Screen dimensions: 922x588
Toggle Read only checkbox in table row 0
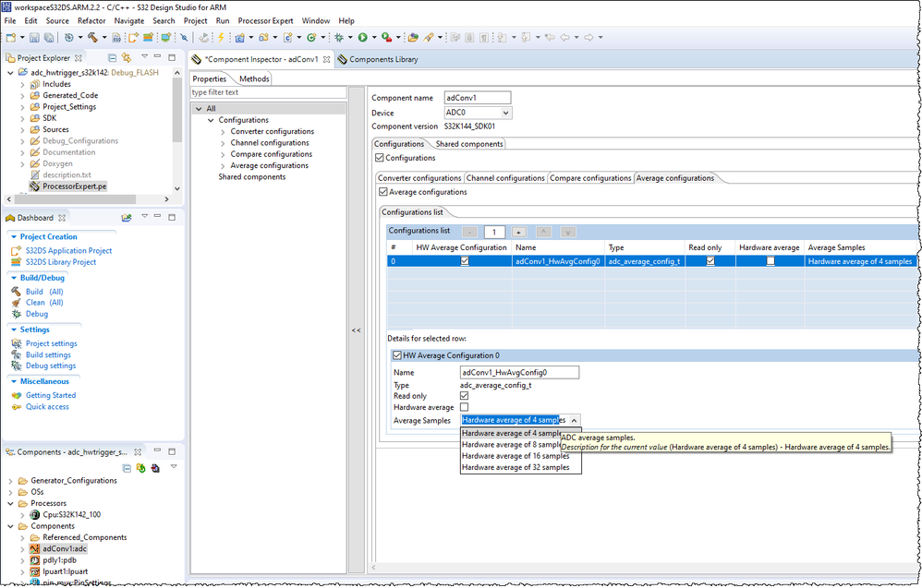pos(710,261)
